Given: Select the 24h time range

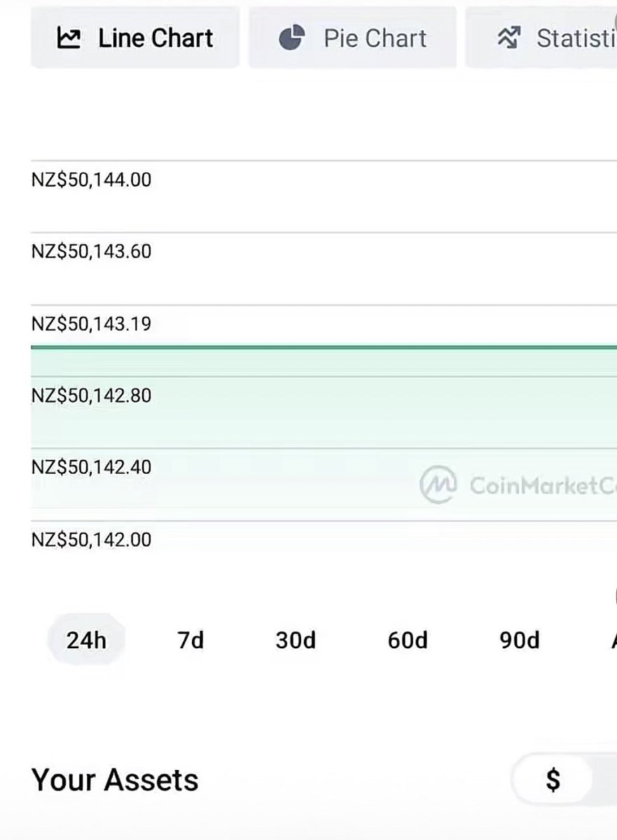Looking at the screenshot, I should (x=86, y=640).
